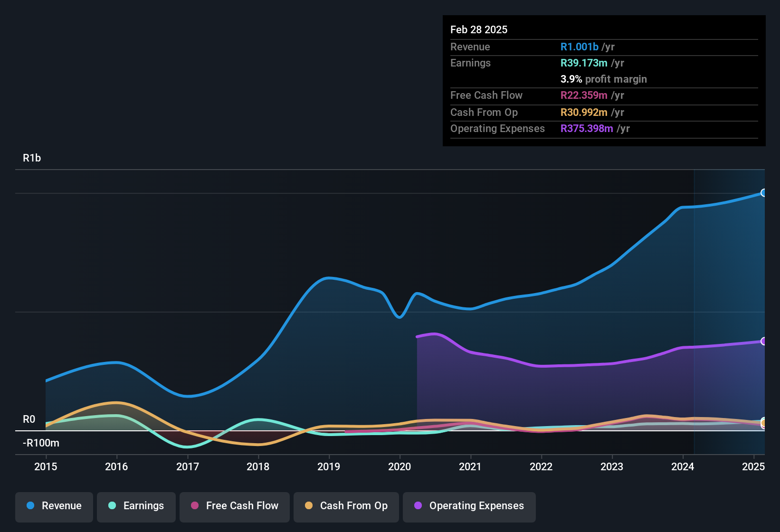
Task: Click the teal Earnings legend dot
Action: pyautogui.click(x=112, y=506)
